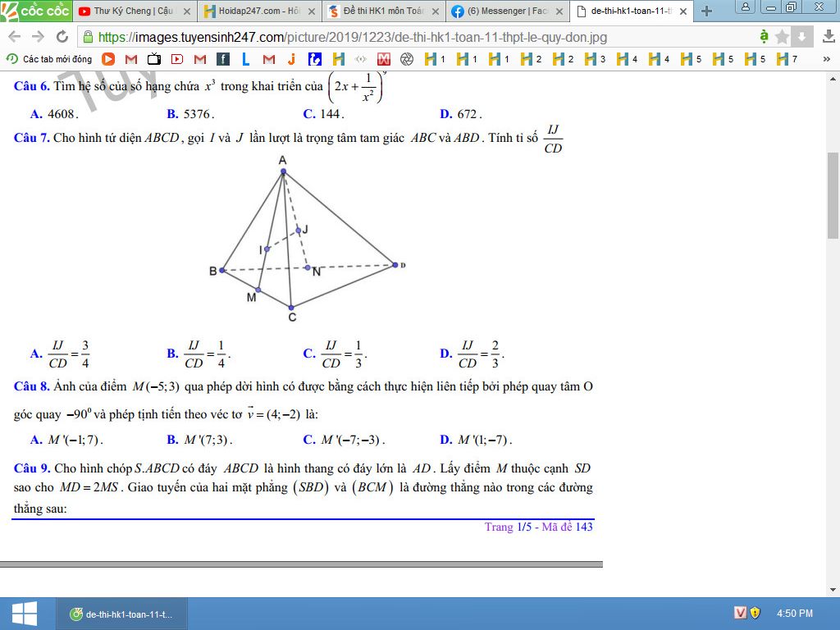Click Câu 7 answer A, IJ/CD = 3/4
This screenshot has height=630, width=840.
tap(60, 354)
